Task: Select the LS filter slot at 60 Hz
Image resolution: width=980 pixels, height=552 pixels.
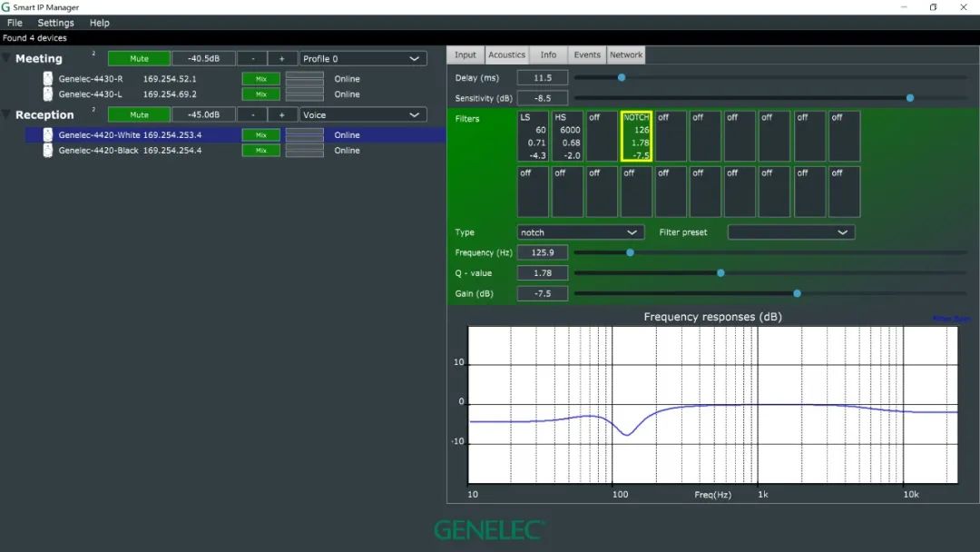Action: pyautogui.click(x=534, y=136)
